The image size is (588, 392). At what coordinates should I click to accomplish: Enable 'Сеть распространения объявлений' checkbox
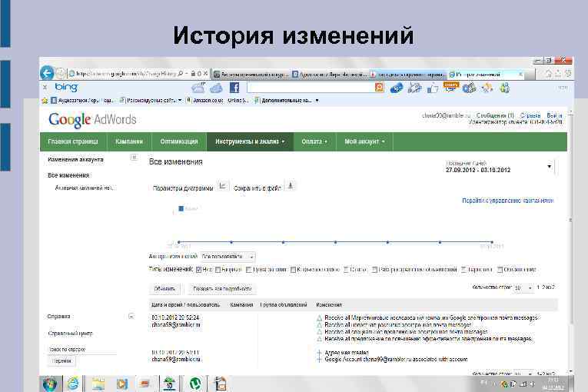pos(374,270)
